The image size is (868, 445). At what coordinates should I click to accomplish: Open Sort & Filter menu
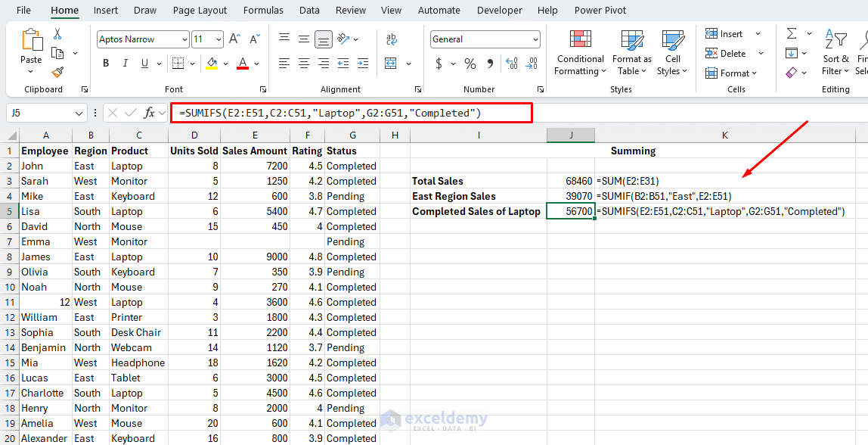click(835, 53)
